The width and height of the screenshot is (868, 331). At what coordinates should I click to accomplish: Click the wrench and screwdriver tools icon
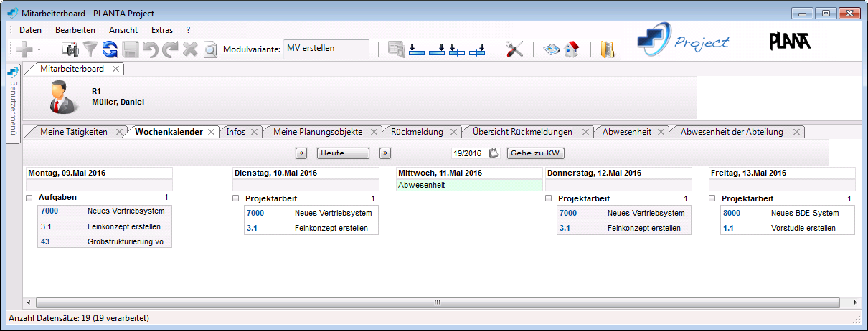point(514,49)
